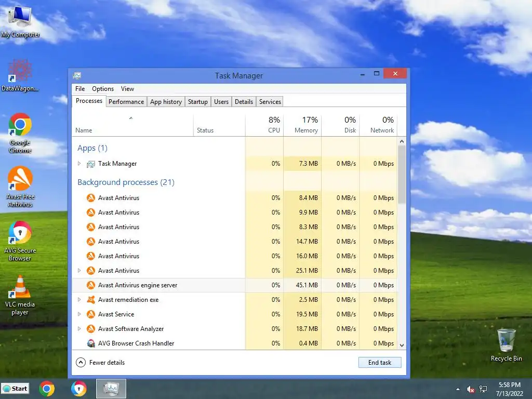Viewport: 532px width, 399px height.
Task: Click Avast engine server process icon
Action: [x=90, y=285]
